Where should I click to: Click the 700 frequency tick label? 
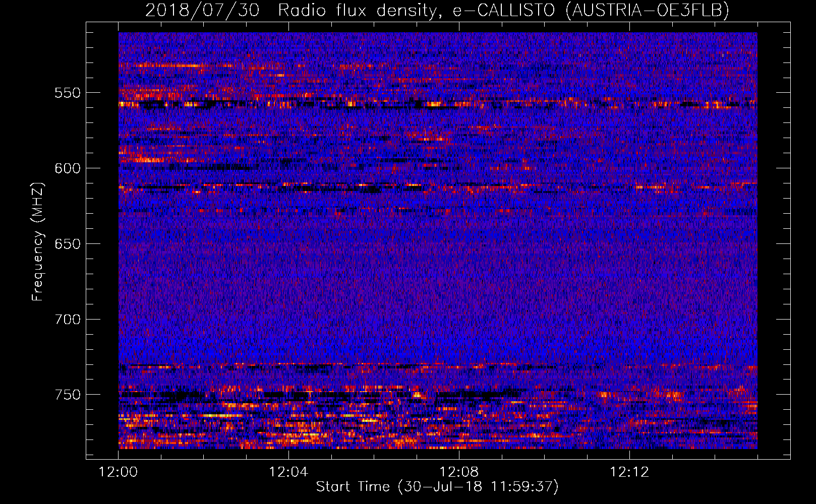point(68,320)
